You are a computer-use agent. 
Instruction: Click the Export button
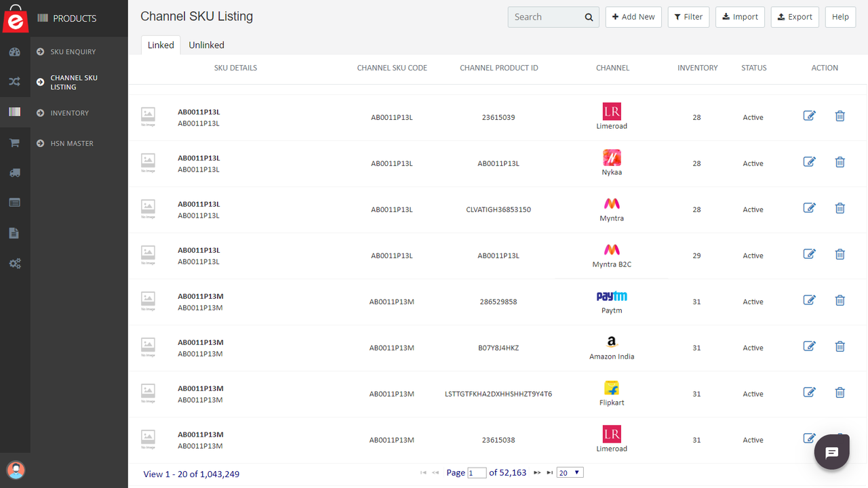click(795, 16)
